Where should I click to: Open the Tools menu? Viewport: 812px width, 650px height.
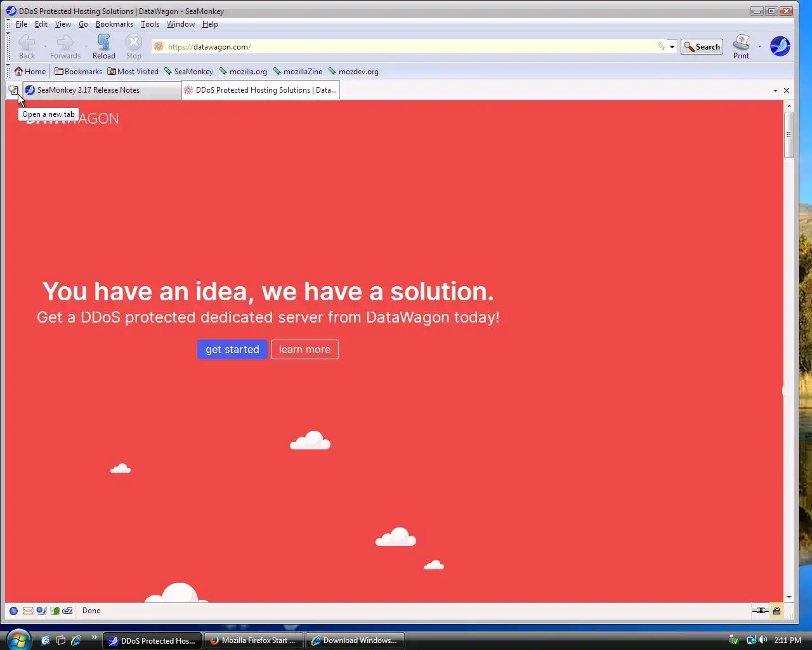point(150,24)
